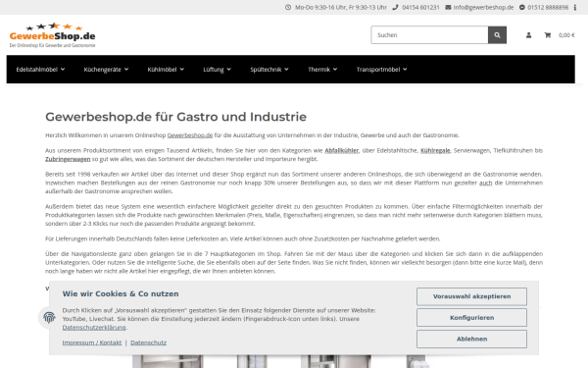This screenshot has height=368, width=588.
Task: Click mobile number 01512 8888898
Action: [548, 7]
